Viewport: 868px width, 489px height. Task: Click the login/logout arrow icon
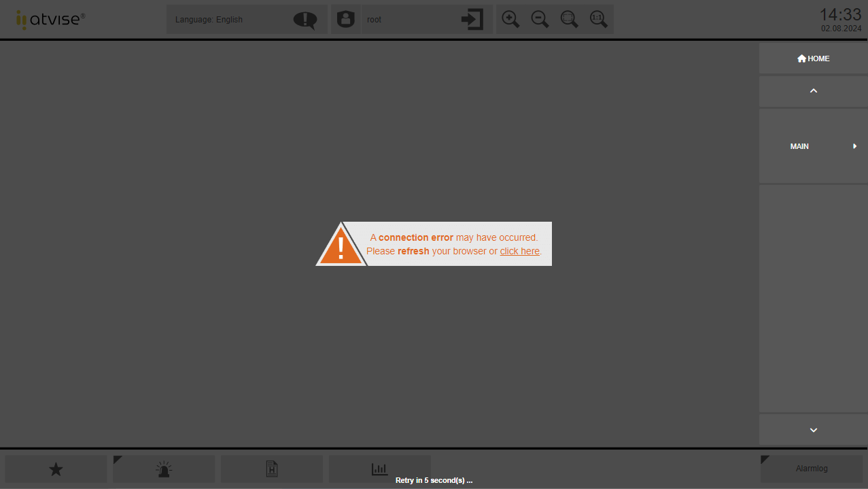coord(472,19)
